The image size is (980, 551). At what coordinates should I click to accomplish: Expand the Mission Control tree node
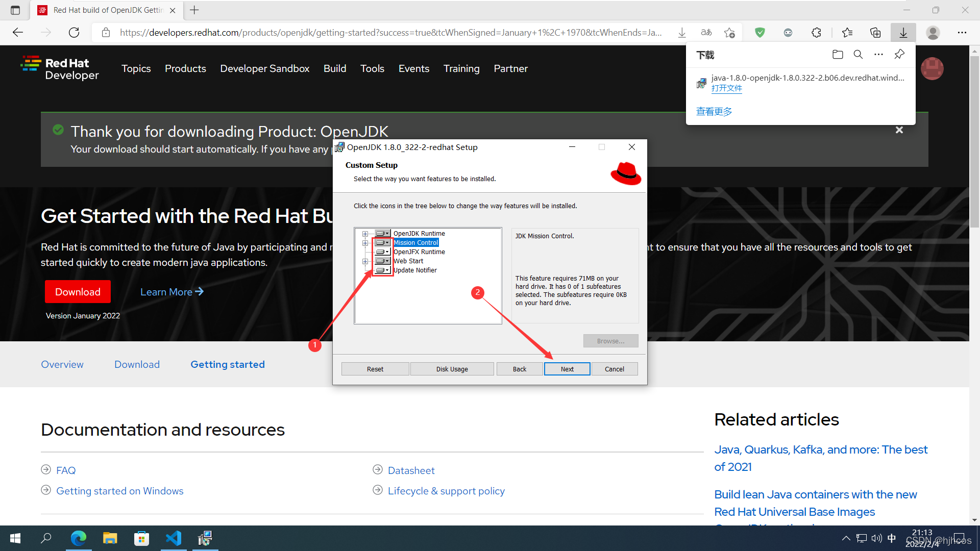tap(365, 243)
